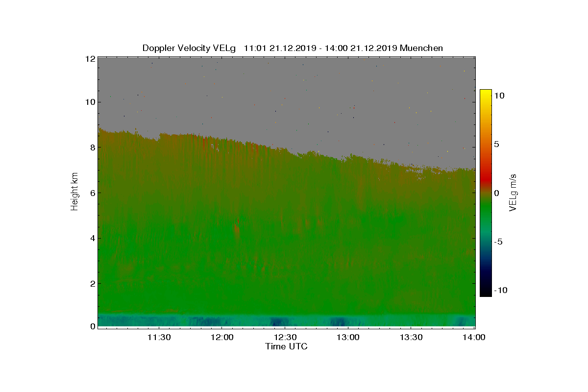
Task: Click the height axis label 4
Action: point(92,238)
